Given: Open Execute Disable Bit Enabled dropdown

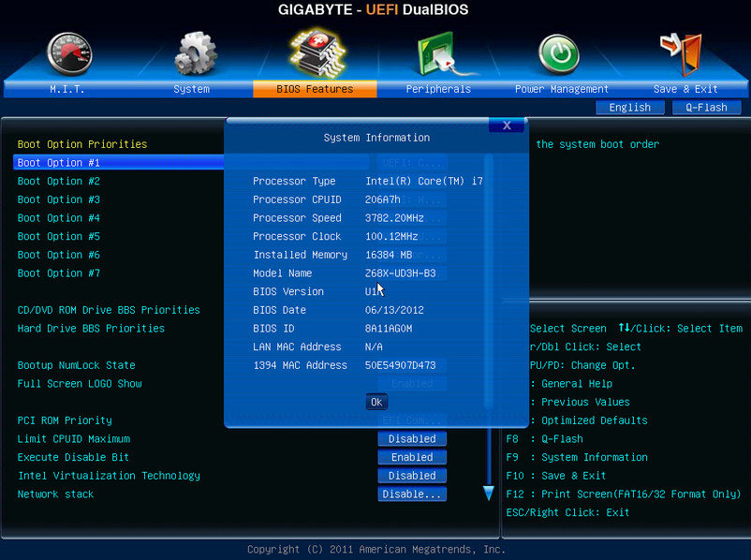Looking at the screenshot, I should [412, 458].
